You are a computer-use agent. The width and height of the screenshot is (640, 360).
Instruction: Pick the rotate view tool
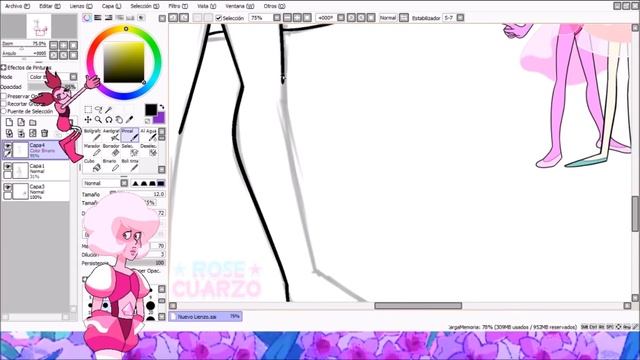[109, 120]
